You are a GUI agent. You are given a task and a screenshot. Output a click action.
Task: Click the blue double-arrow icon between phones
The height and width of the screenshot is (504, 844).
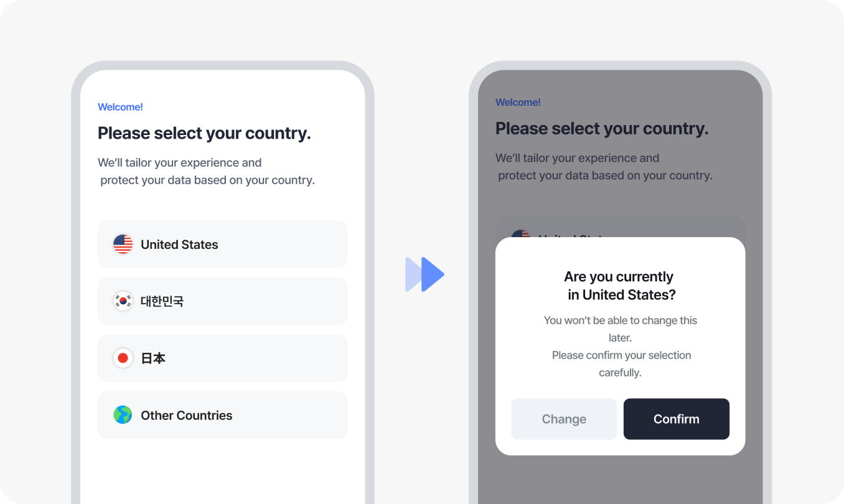pyautogui.click(x=424, y=274)
